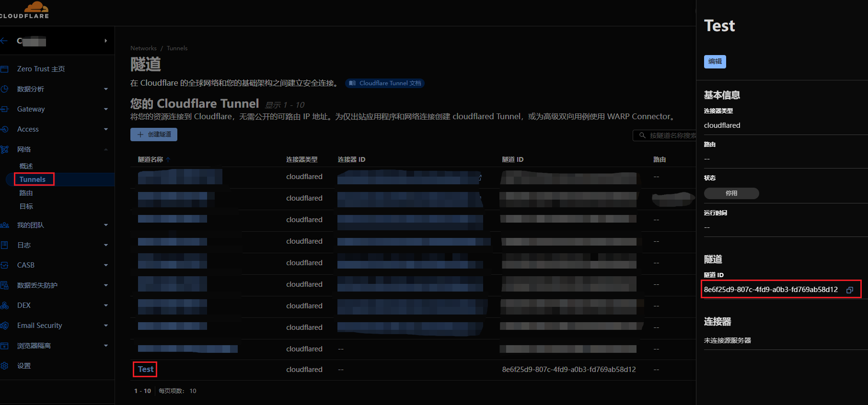The height and width of the screenshot is (405, 868).
Task: Click the tunnel ID in the Test row
Action: click(x=569, y=370)
